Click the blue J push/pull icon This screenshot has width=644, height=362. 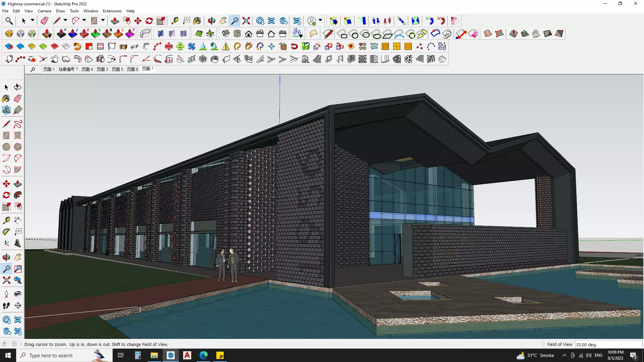coord(73,34)
